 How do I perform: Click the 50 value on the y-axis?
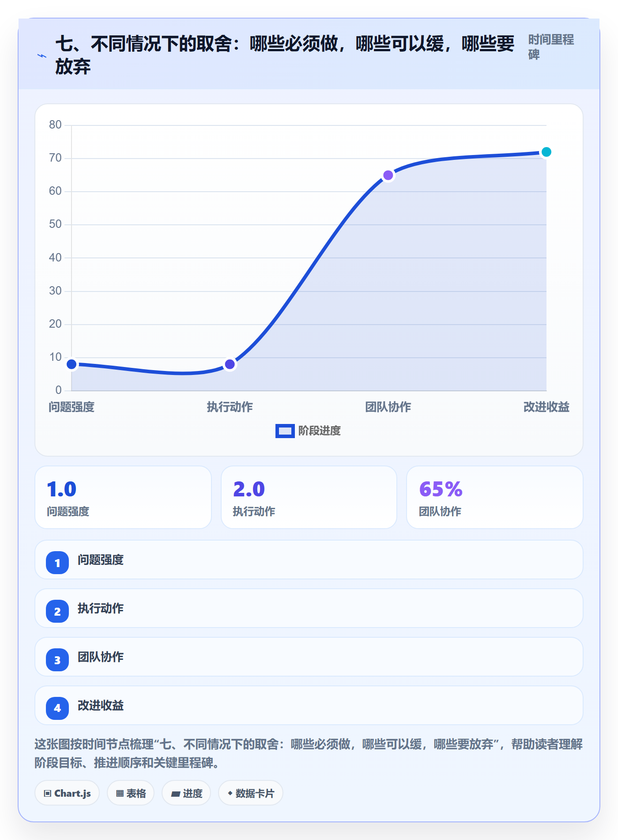55,224
